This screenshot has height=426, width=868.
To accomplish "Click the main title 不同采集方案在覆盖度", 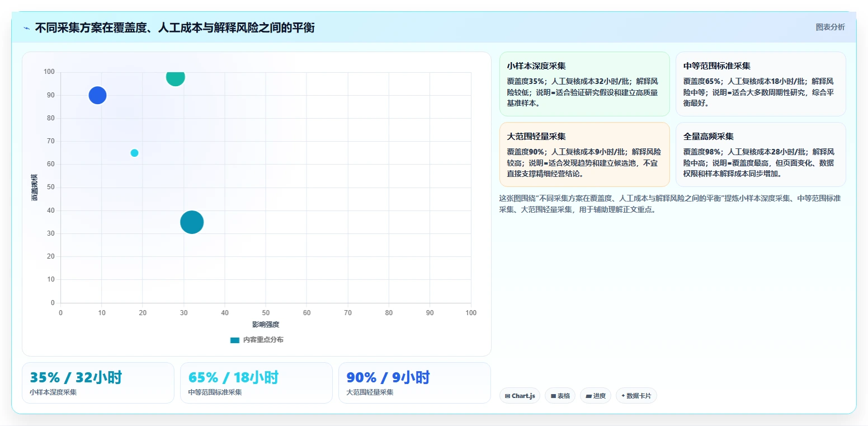I will point(174,28).
